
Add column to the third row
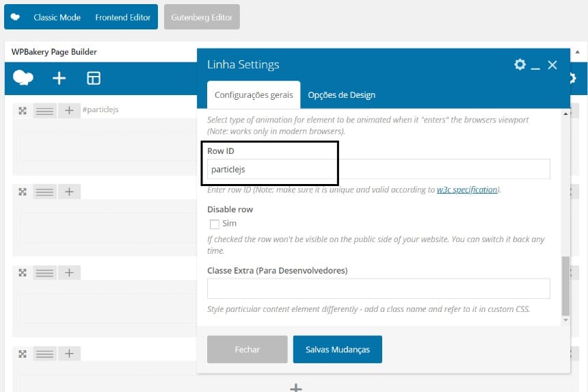69,272
